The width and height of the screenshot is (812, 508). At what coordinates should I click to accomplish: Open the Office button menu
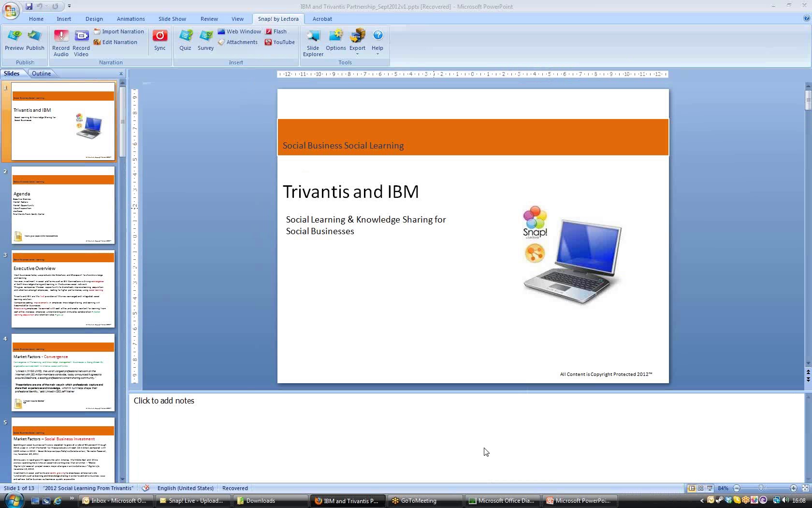pos(10,10)
